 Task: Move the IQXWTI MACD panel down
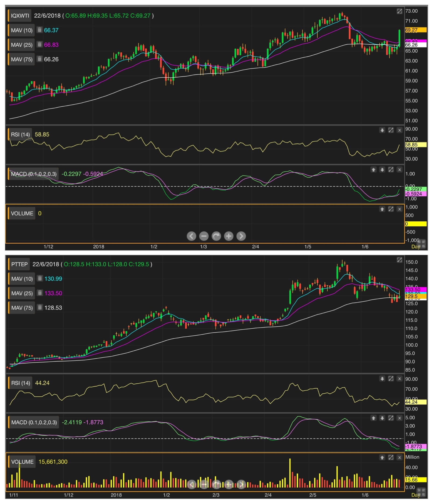(x=382, y=169)
